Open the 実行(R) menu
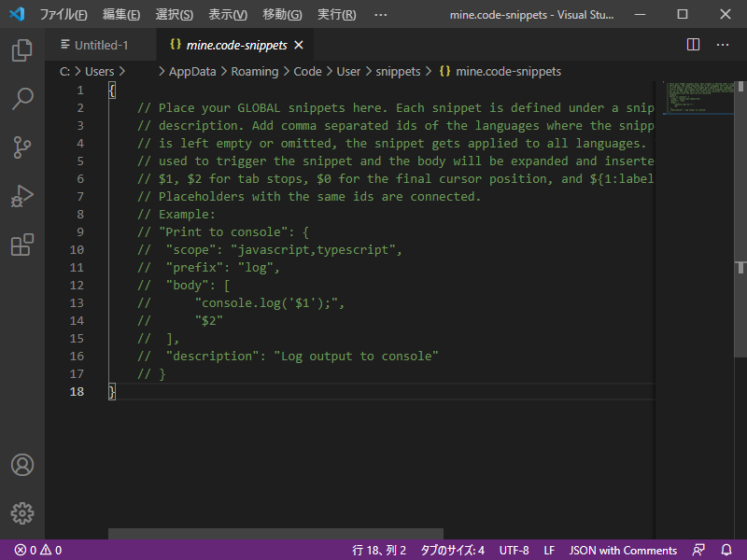This screenshot has width=747, height=560. tap(337, 14)
